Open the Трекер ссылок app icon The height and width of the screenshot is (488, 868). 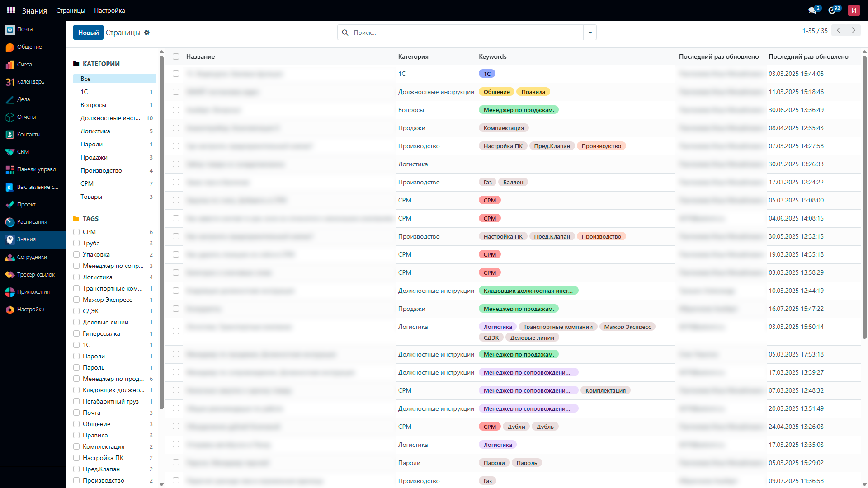[x=10, y=275]
